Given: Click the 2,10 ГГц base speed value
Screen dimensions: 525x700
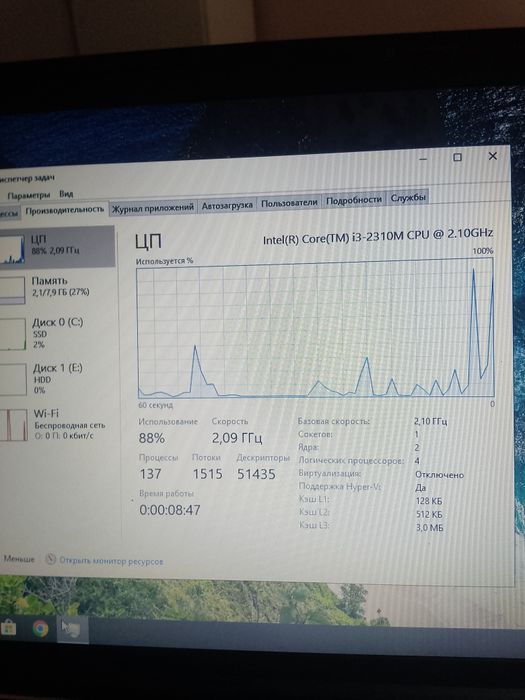Looking at the screenshot, I should 430,421.
